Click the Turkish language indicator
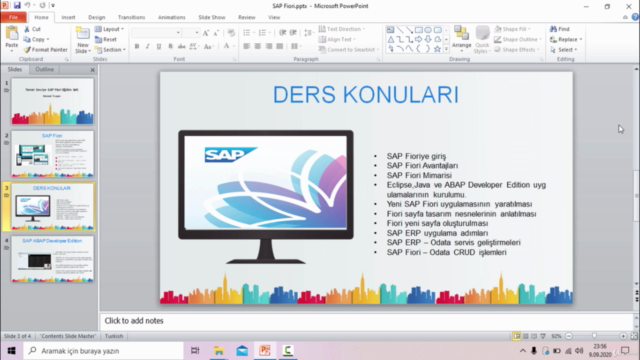 (x=114, y=336)
